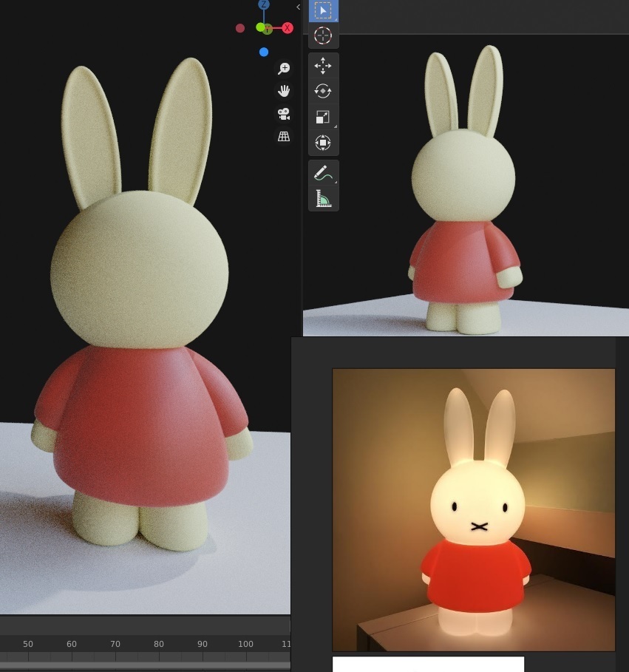Viewport: 629px width, 672px height.
Task: Activate the 3D Cursor tool
Action: tap(323, 35)
